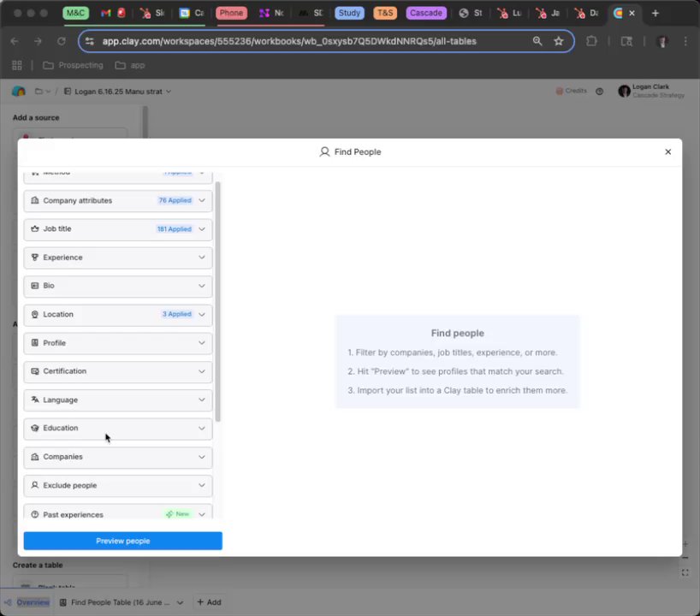Click the Add table button
The image size is (700, 616).
(210, 602)
